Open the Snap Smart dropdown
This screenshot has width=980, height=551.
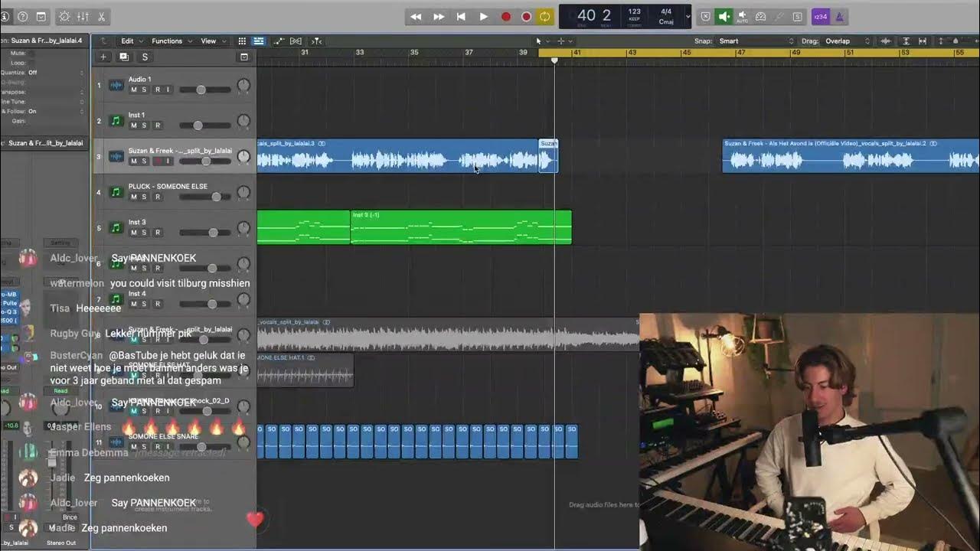click(x=756, y=41)
